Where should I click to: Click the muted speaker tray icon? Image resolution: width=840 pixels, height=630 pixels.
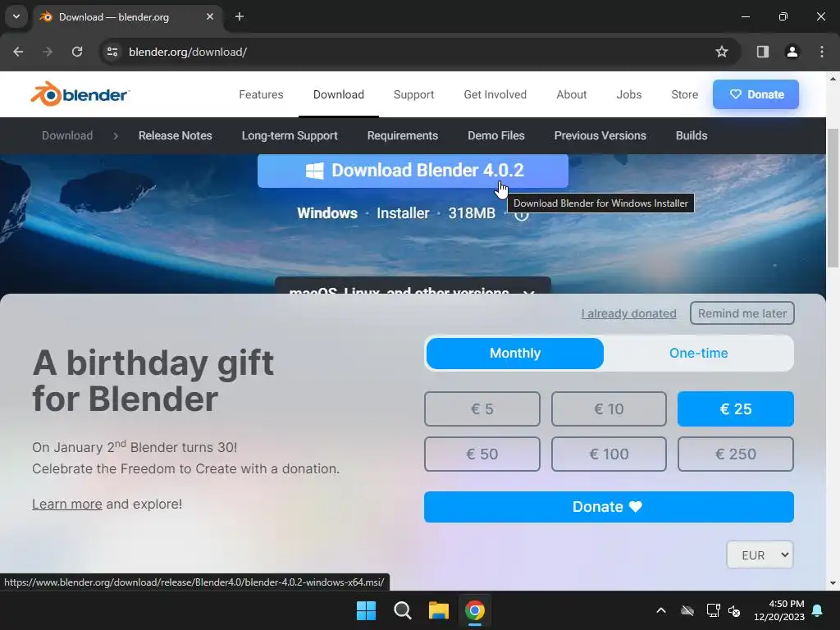tap(734, 610)
